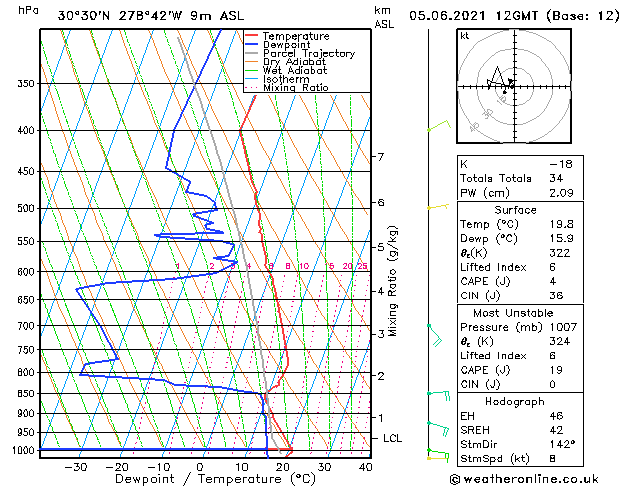The image size is (629, 486).
Task: Click the Hodograph table header
Action: pos(515,401)
